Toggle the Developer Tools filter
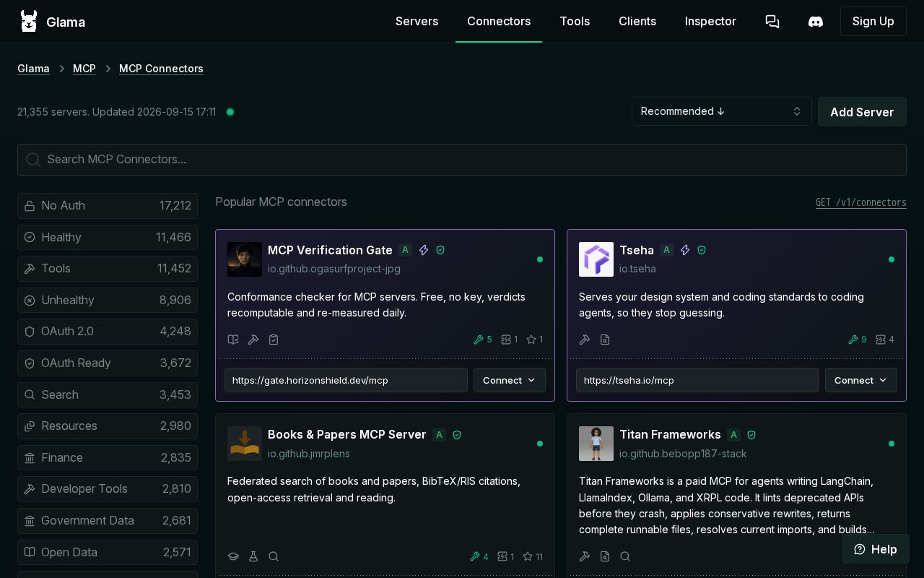Viewport: 924px width, 578px height. (x=108, y=489)
